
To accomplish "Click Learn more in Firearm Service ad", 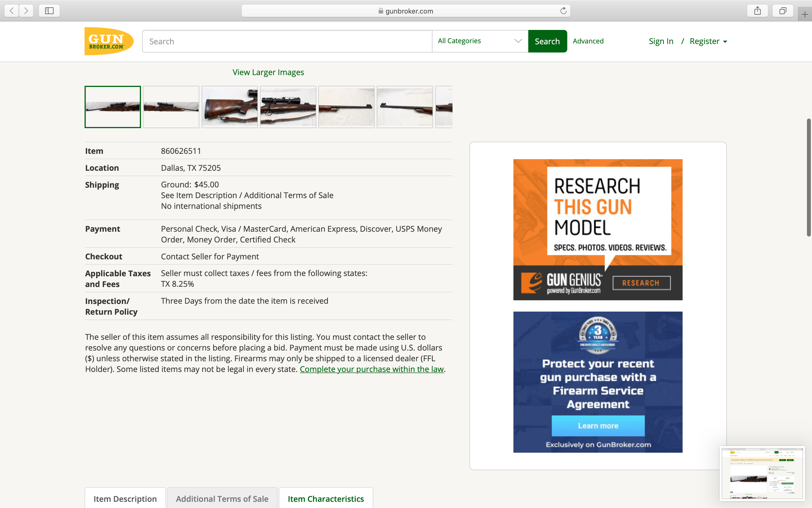I will coord(598,426).
